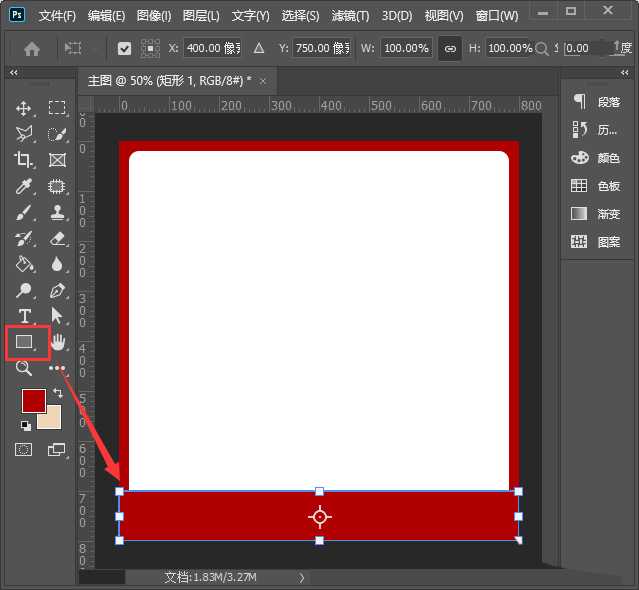Select the Zoom magnifier tool
The width and height of the screenshot is (639, 590).
24,368
